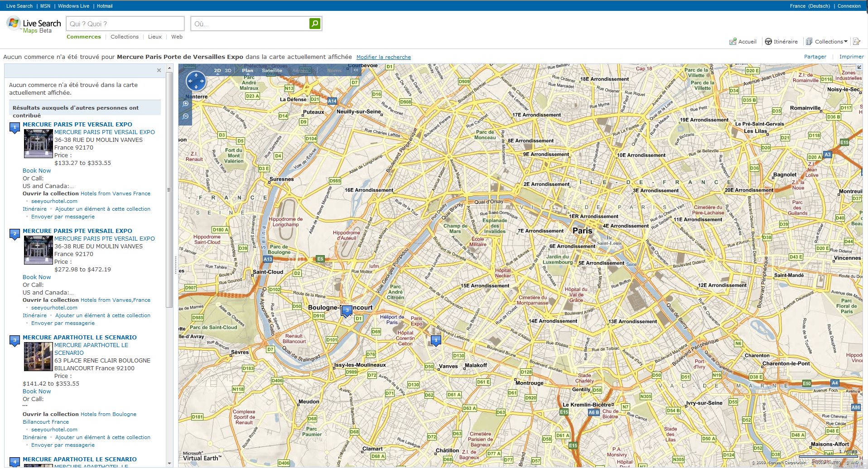Click result number 2 pushpin in list
Viewport: 868px width, 469px height.
tap(14, 234)
